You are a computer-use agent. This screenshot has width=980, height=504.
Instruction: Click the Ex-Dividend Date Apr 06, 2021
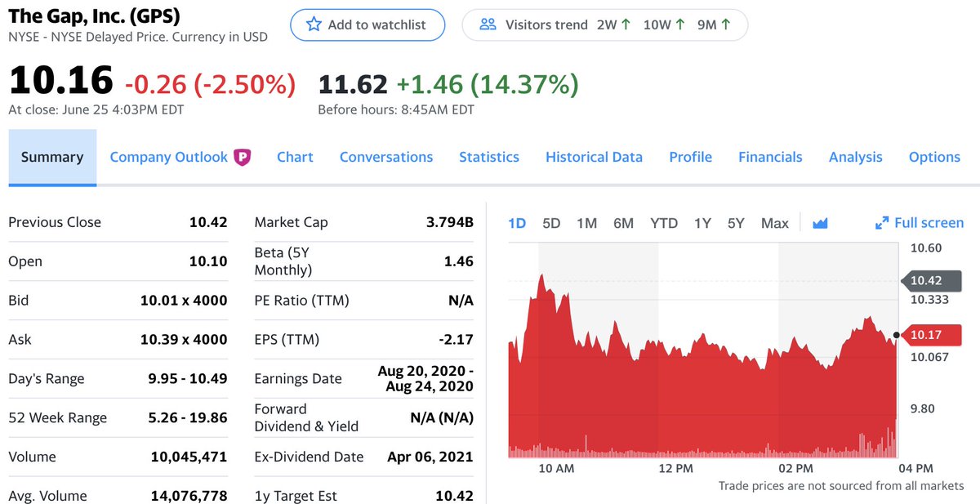pyautogui.click(x=430, y=457)
